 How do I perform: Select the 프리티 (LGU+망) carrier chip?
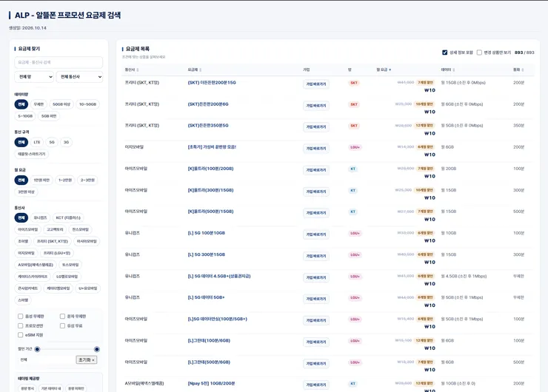(56, 253)
